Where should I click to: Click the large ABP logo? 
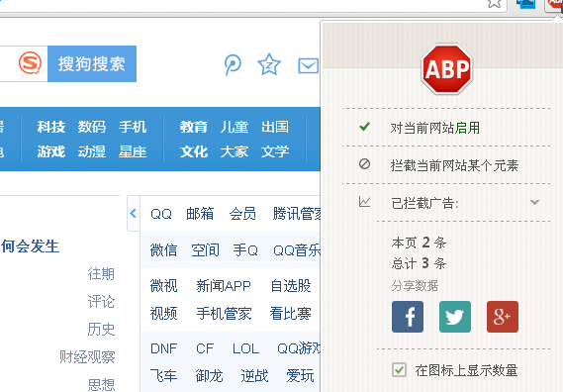click(446, 69)
